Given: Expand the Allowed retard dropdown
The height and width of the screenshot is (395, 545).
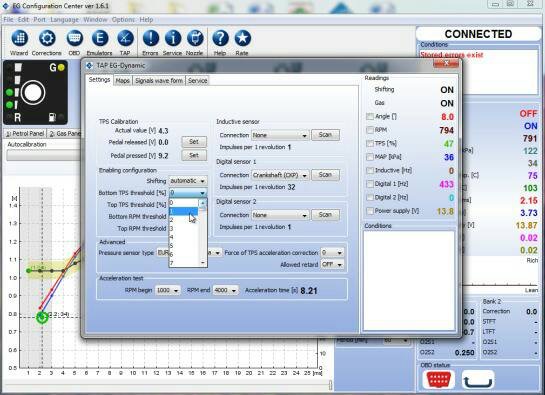Looking at the screenshot, I should point(332,265).
